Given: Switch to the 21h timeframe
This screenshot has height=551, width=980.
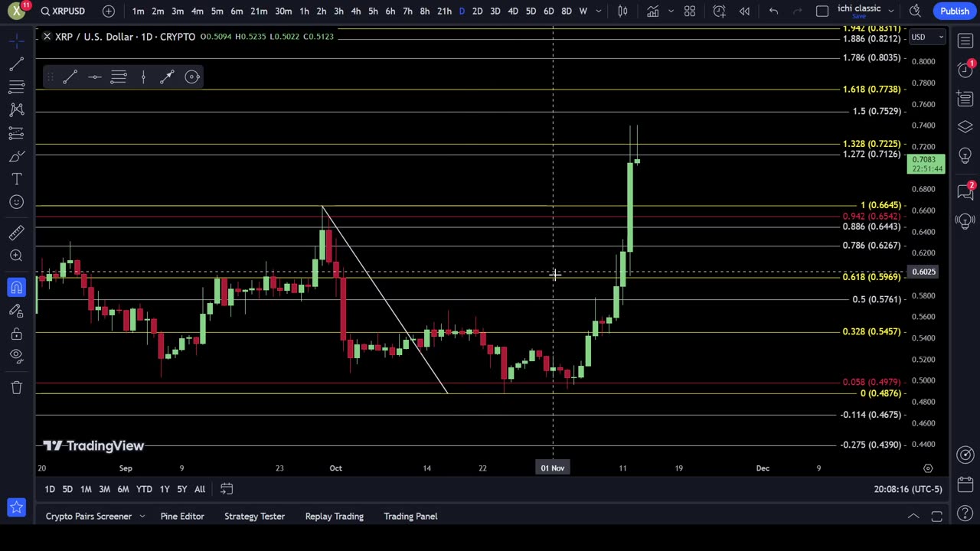Looking at the screenshot, I should [x=444, y=11].
